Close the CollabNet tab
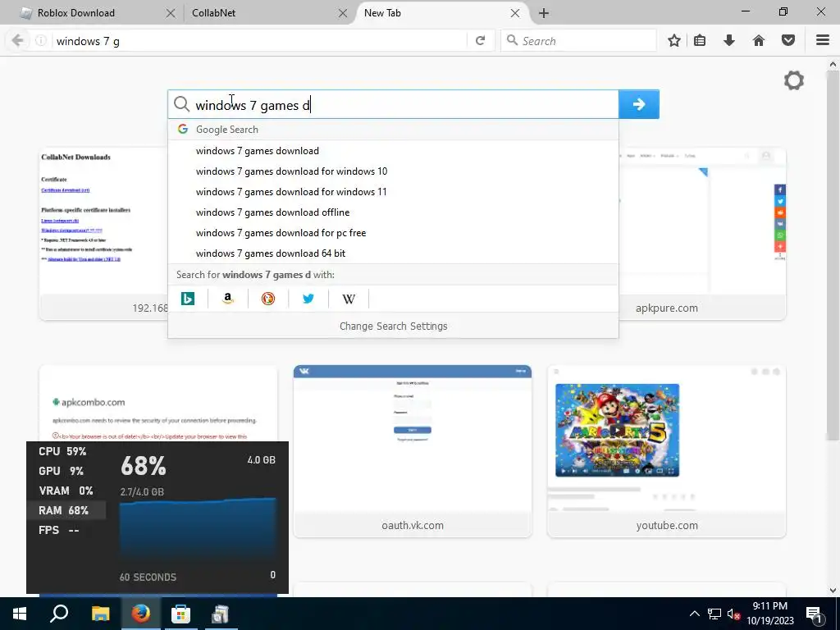This screenshot has height=630, width=840. (x=343, y=13)
